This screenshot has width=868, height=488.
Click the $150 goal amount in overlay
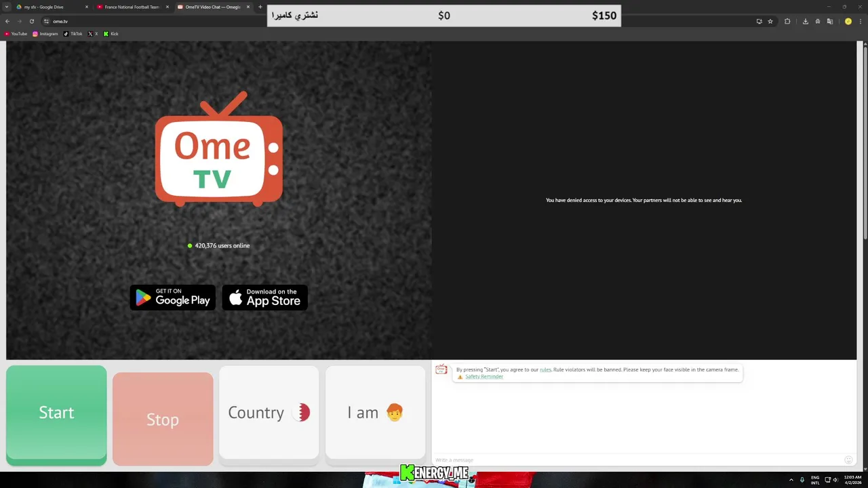(x=604, y=16)
